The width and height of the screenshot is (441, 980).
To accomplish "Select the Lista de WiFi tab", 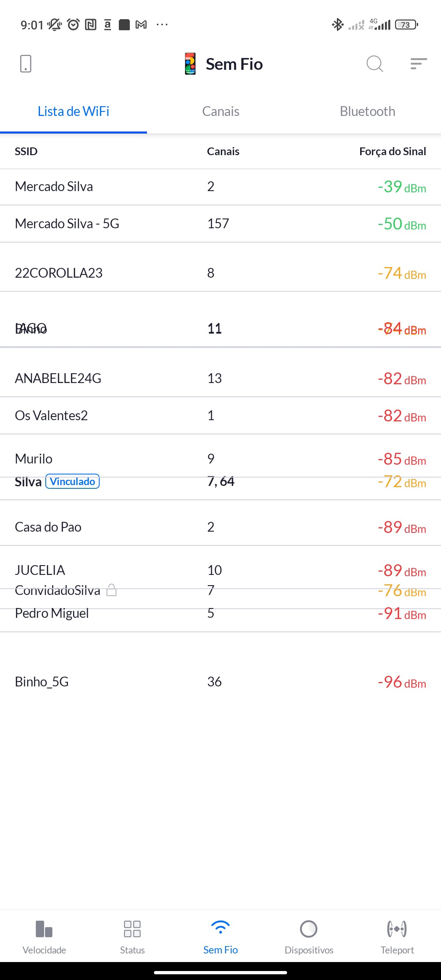I will (x=73, y=111).
